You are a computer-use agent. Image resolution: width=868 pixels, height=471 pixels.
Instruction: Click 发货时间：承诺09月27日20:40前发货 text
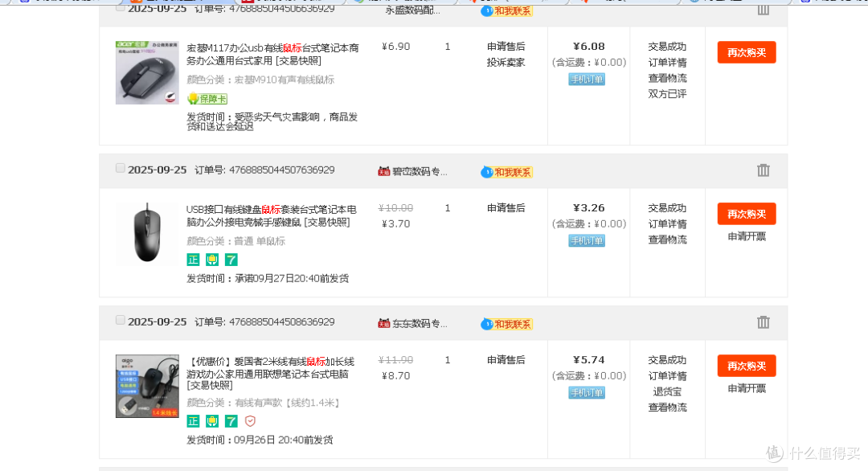pyautogui.click(x=268, y=278)
